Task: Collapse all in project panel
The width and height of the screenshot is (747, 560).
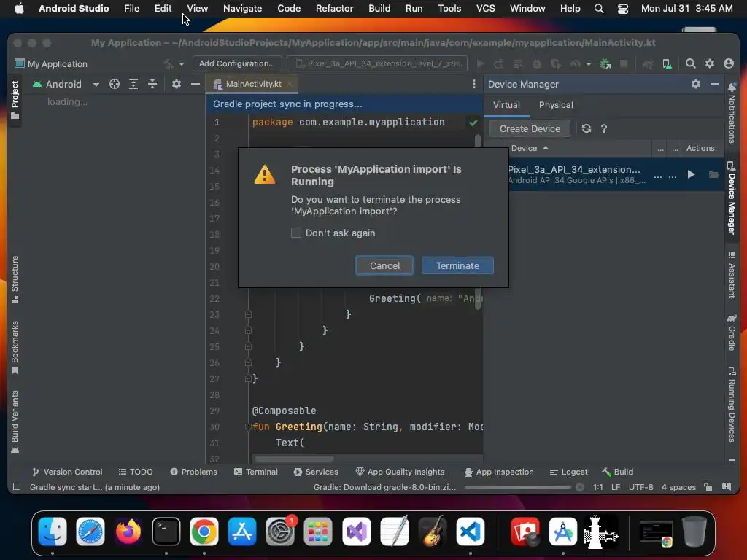Action: pyautogui.click(x=152, y=85)
